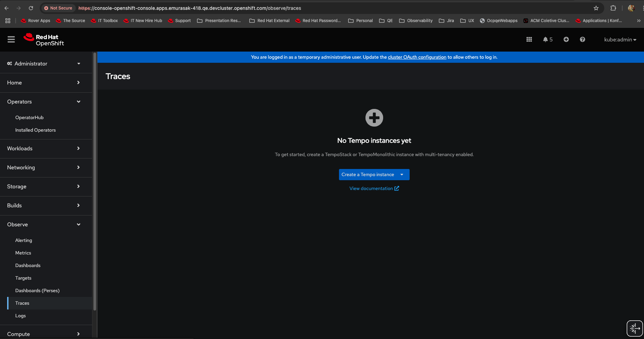Open Logs under Observe
Viewport: 644px width, 339px height.
tap(21, 316)
